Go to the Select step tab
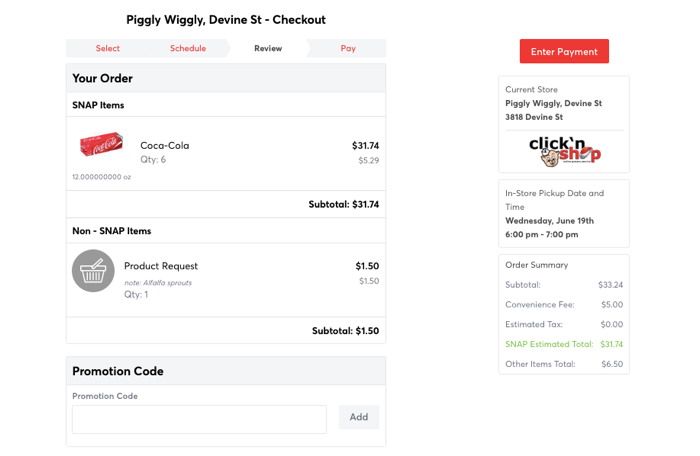The image size is (700, 456). click(x=108, y=48)
